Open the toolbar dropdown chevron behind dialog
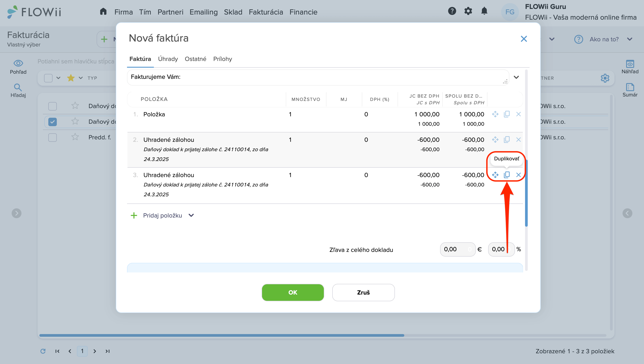The image size is (644, 364). [552, 39]
